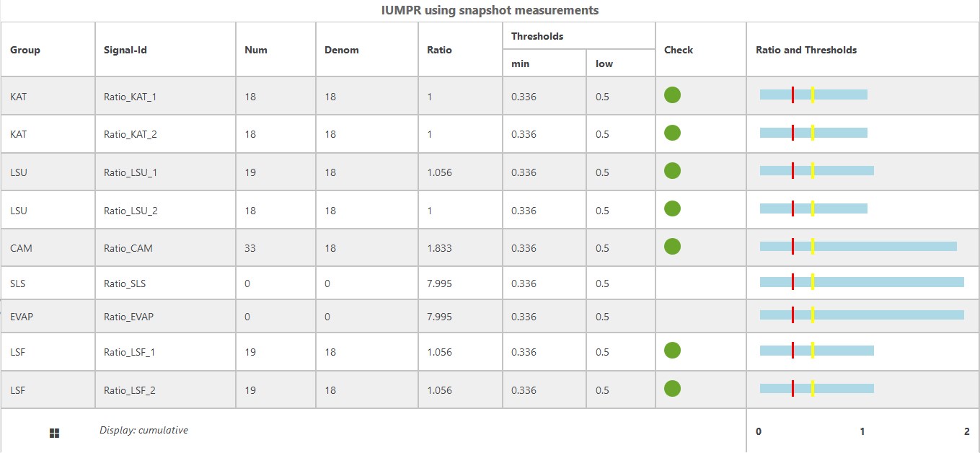
Task: Select the Ratio_EVAP signal cell
Action: (128, 317)
